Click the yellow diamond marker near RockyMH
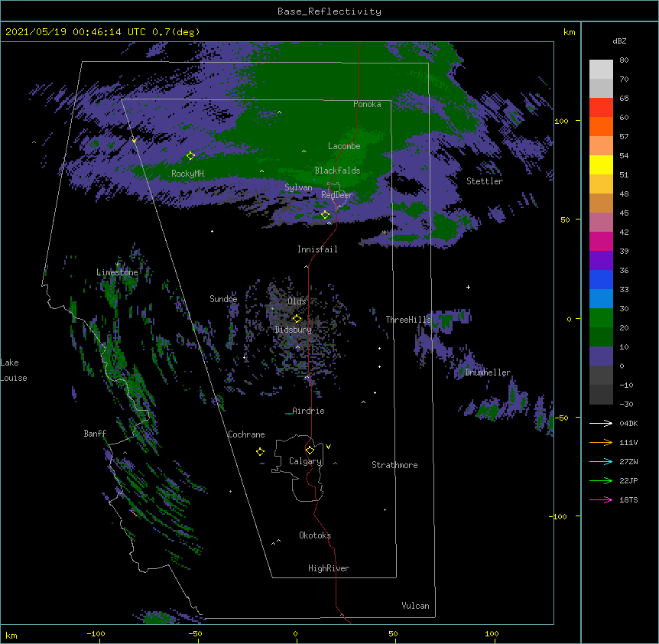This screenshot has width=659, height=644. [190, 156]
